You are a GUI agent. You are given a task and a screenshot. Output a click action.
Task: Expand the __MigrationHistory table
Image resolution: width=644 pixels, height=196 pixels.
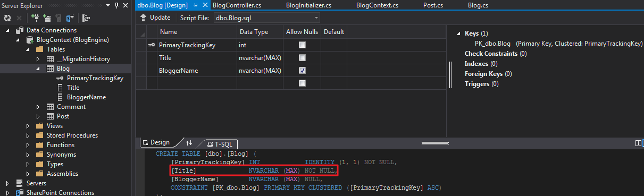pyautogui.click(x=38, y=59)
